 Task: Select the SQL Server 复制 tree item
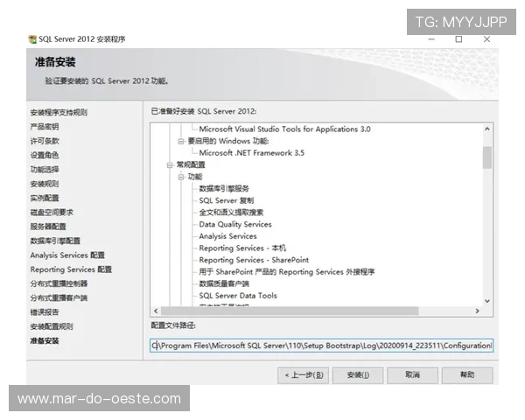(227, 200)
